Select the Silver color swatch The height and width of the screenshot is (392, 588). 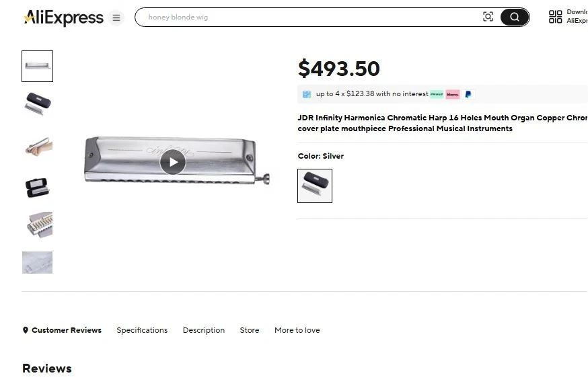(x=314, y=186)
